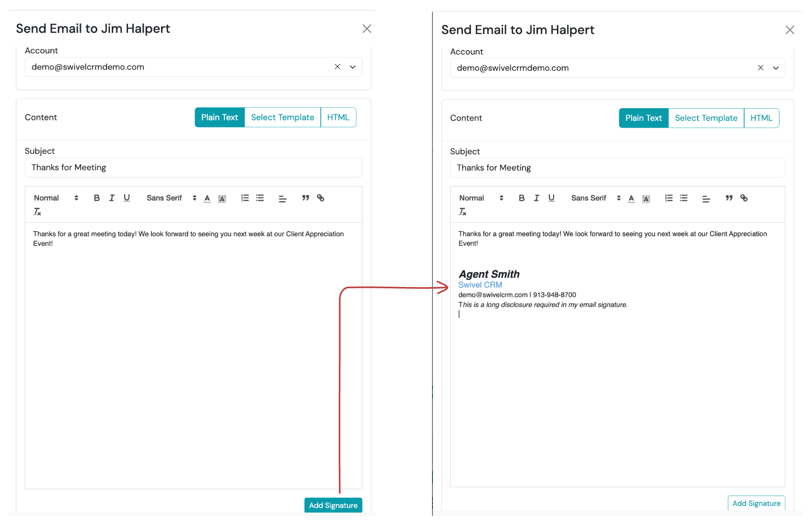Toggle Underline in the right email editor
Screen dimensions: 812x525
pos(551,198)
